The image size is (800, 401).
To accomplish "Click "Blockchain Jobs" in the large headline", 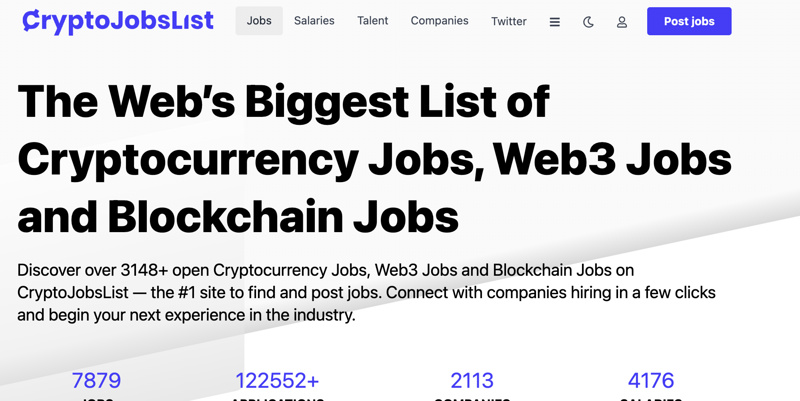I will coord(283,216).
